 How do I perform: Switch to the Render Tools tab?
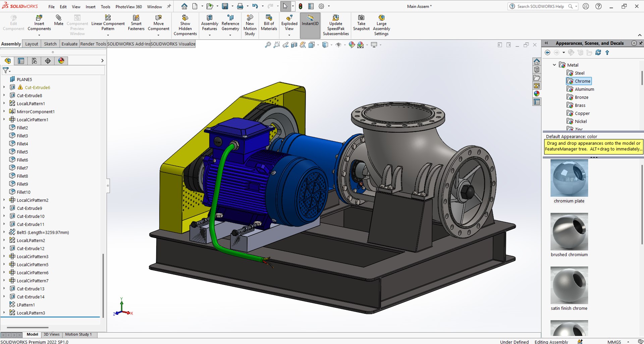coord(93,44)
